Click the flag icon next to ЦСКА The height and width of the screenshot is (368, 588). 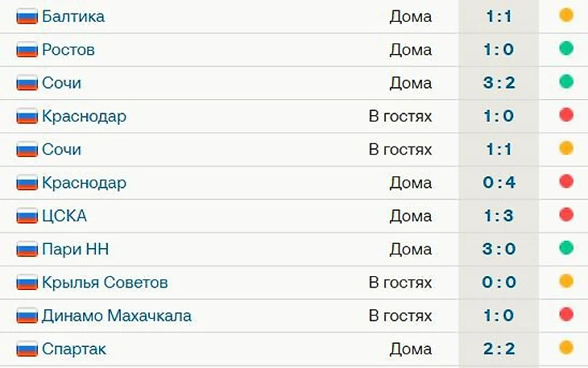(27, 216)
